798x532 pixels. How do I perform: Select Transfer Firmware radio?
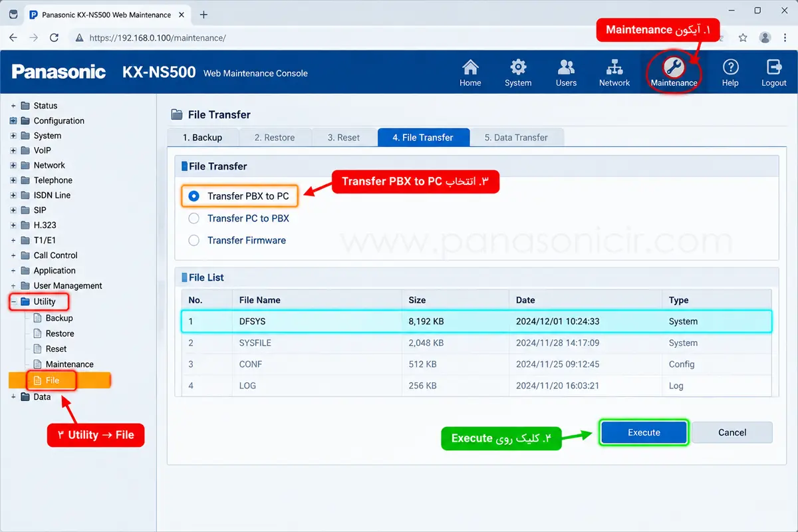(194, 240)
